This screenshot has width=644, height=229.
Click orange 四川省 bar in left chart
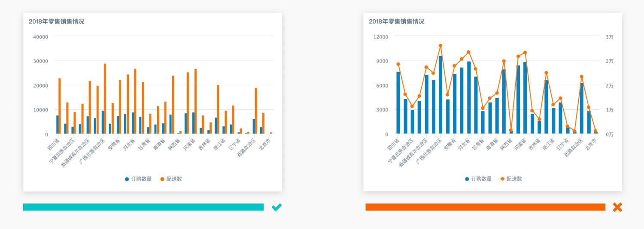[x=60, y=106]
